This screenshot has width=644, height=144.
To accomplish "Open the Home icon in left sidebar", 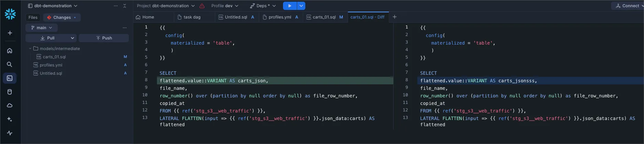I will (x=10, y=51).
